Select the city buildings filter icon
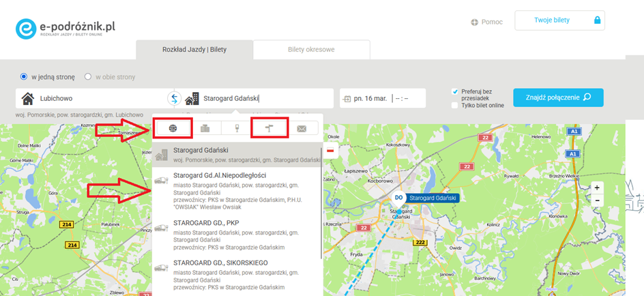The height and width of the screenshot is (296, 644). point(205,128)
